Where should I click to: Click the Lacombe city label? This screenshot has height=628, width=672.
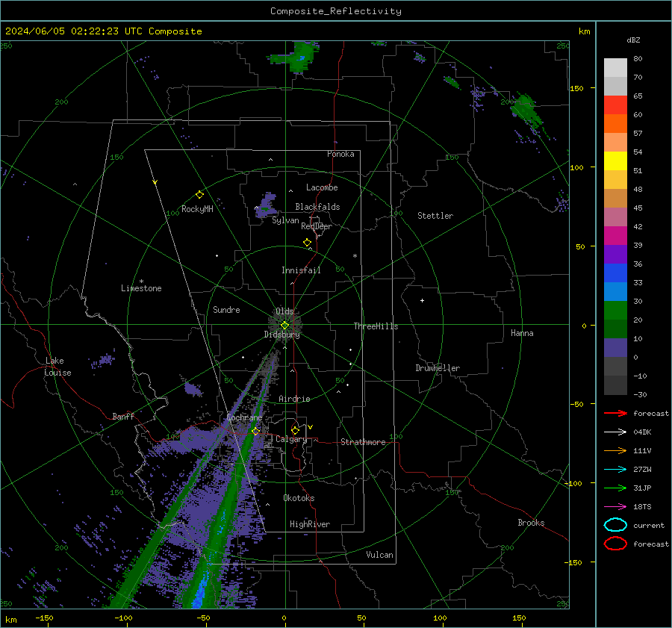[x=322, y=187]
